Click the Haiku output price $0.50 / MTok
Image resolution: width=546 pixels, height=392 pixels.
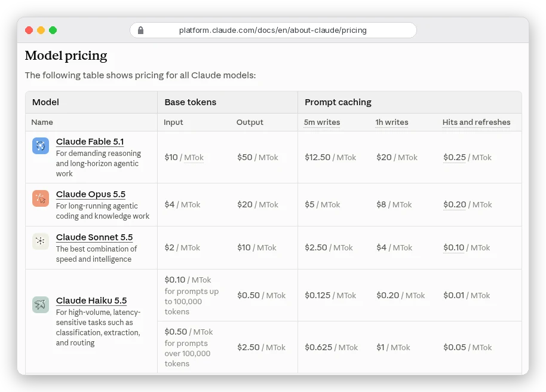click(262, 295)
